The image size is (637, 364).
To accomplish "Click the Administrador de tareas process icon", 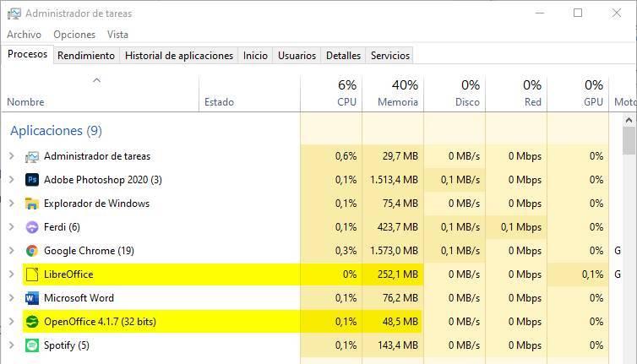I will 32,156.
